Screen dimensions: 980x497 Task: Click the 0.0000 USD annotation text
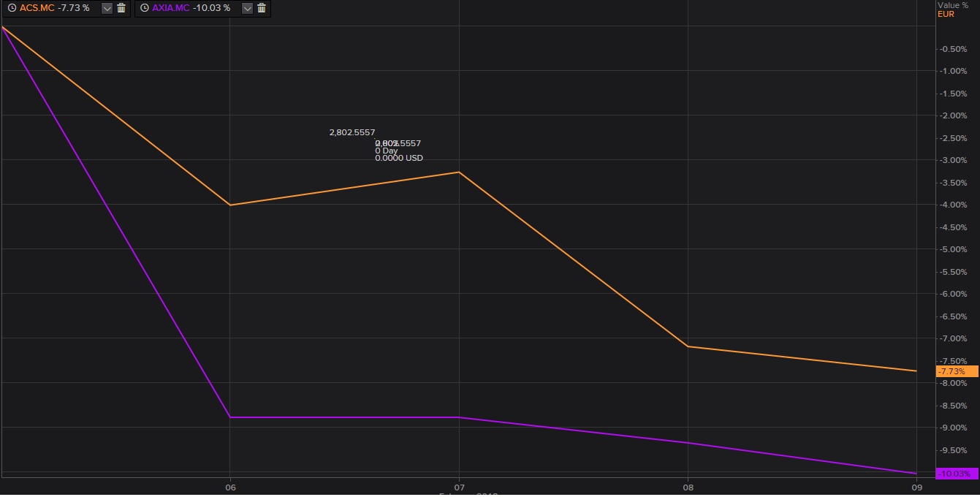tap(399, 158)
